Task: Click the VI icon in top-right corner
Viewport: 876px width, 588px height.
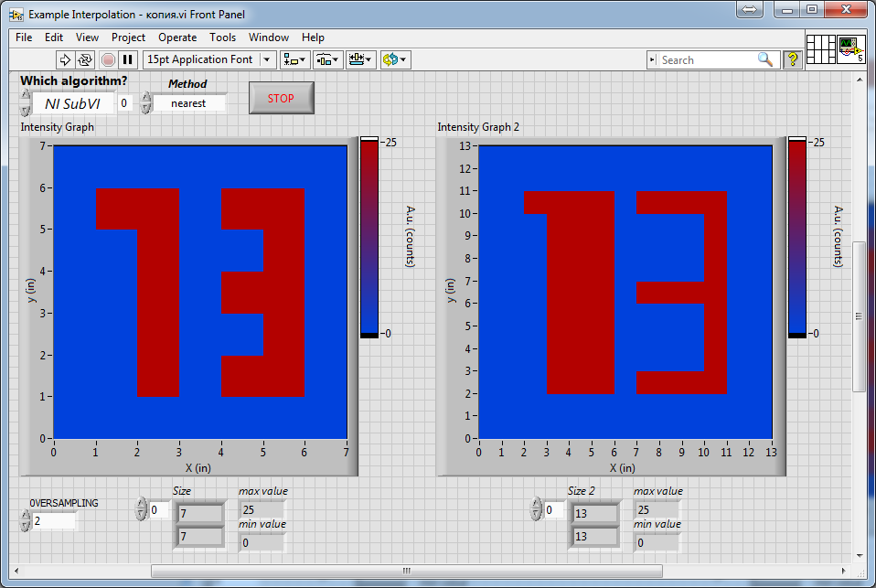Action: coord(850,48)
